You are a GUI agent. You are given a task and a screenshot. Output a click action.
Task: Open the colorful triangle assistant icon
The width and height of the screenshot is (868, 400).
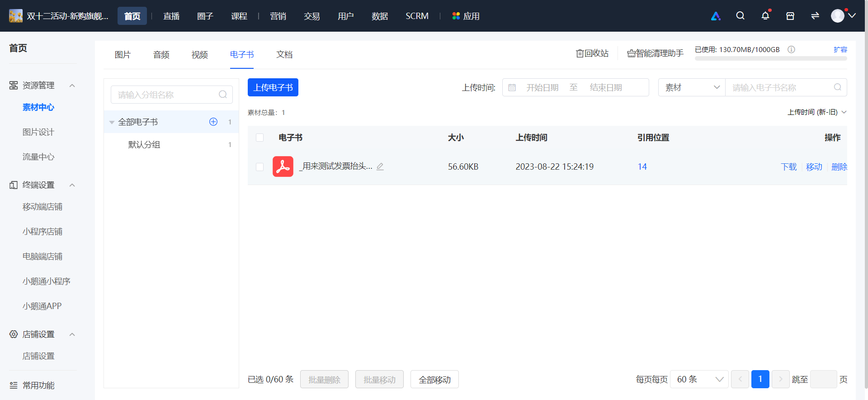(x=716, y=16)
